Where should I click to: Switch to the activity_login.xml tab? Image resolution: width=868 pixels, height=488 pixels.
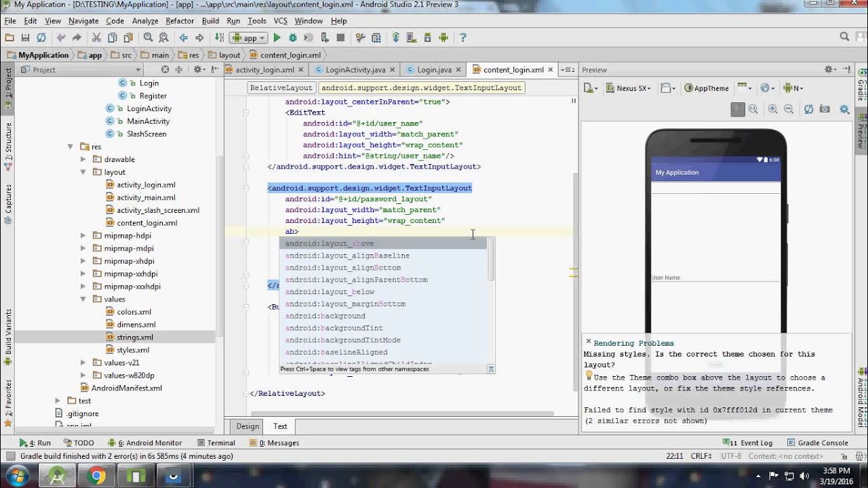[264, 69]
